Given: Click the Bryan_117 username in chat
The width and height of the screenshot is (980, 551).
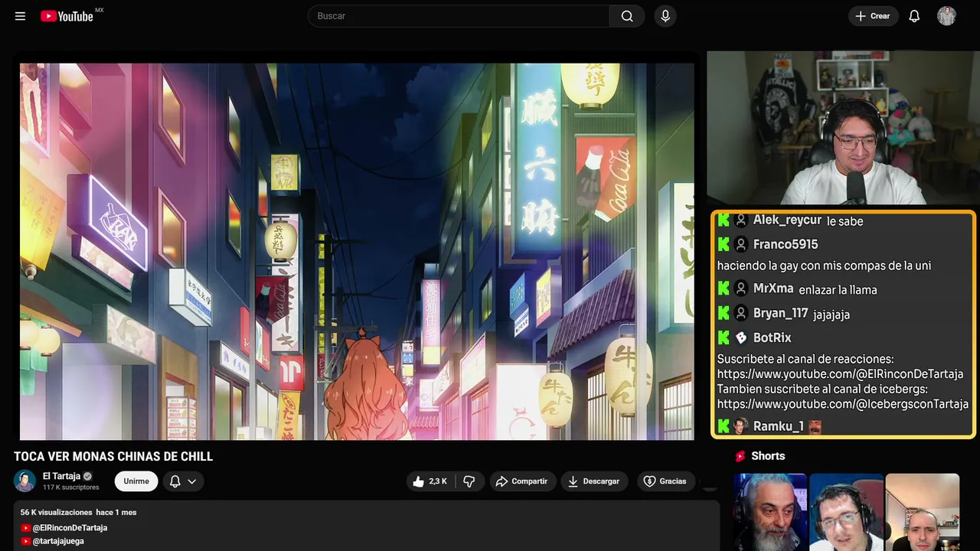Looking at the screenshot, I should point(781,313).
